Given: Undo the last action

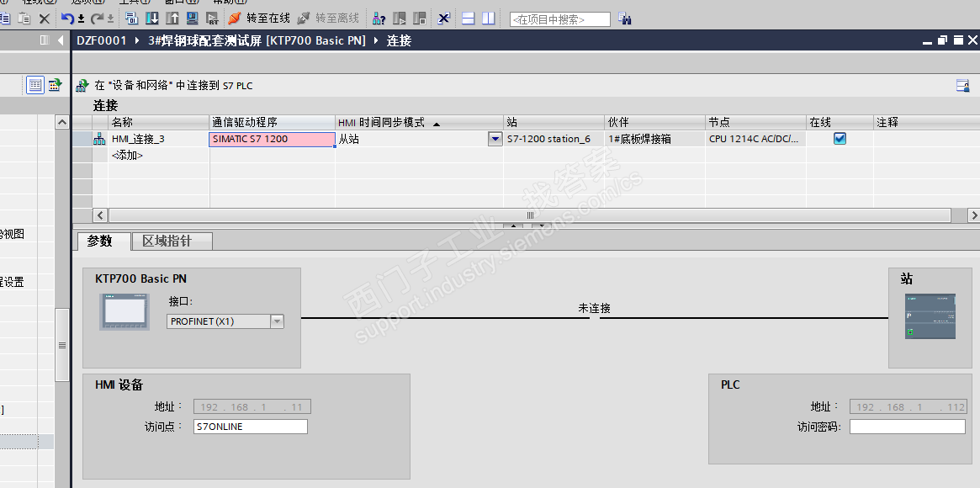Looking at the screenshot, I should pyautogui.click(x=67, y=19).
